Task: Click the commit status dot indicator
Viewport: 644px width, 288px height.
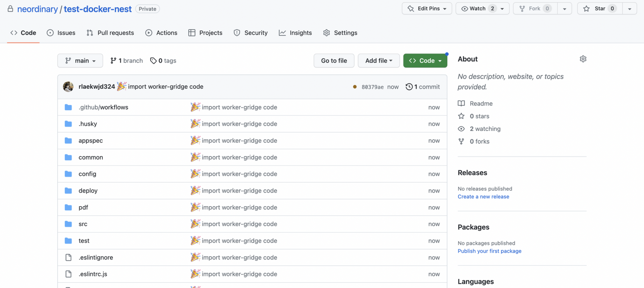Action: click(354, 87)
